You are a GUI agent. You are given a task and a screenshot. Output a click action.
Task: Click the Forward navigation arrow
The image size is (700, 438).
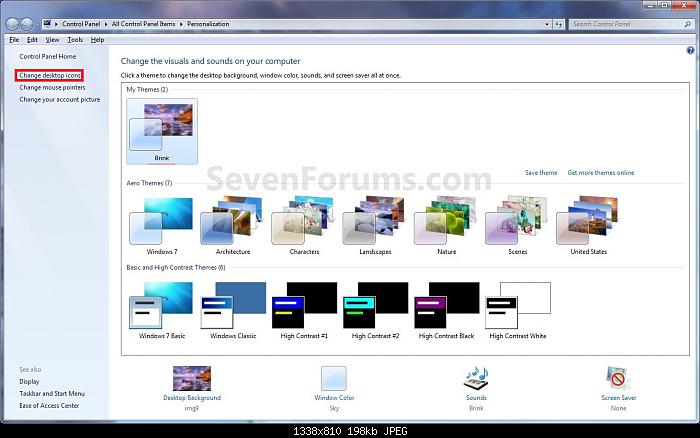[27, 24]
